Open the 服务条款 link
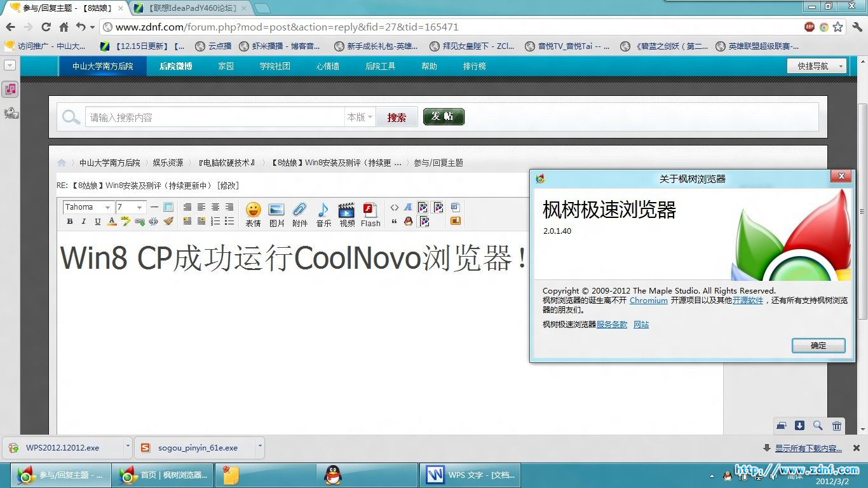 pos(612,325)
